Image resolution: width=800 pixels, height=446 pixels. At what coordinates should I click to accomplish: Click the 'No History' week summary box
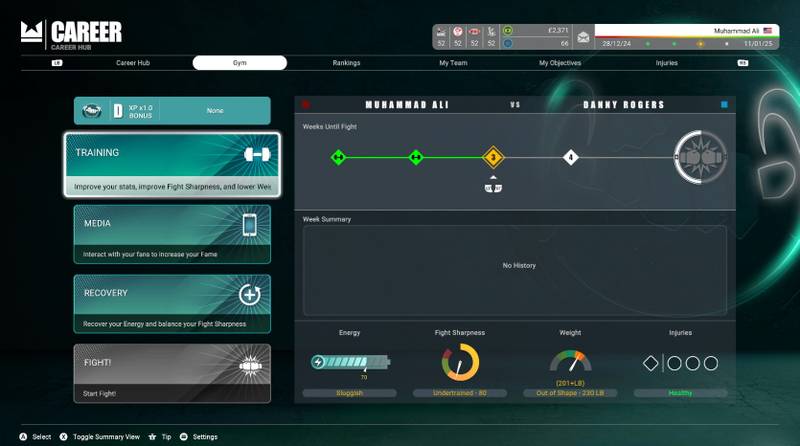click(x=515, y=270)
